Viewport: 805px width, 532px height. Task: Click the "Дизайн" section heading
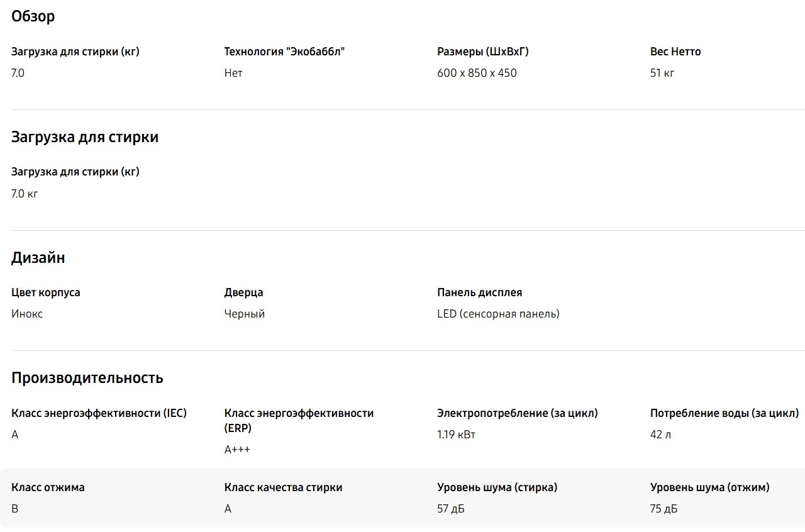38,258
